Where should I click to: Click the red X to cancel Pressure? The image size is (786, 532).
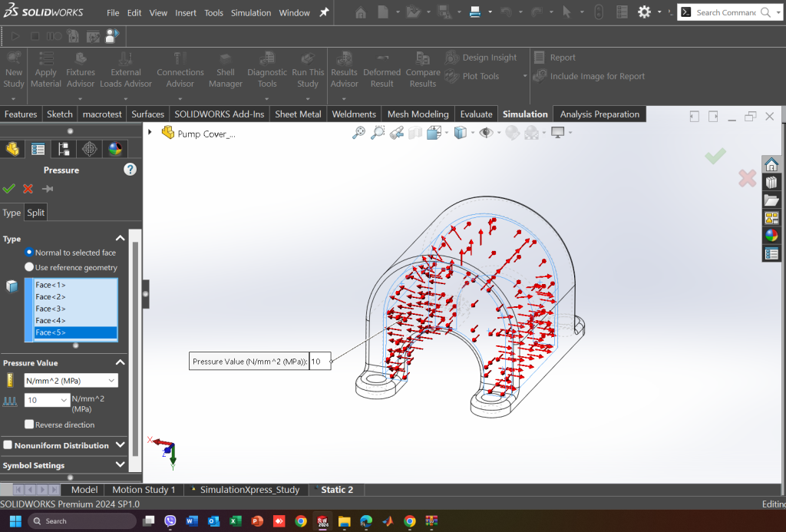[28, 189]
